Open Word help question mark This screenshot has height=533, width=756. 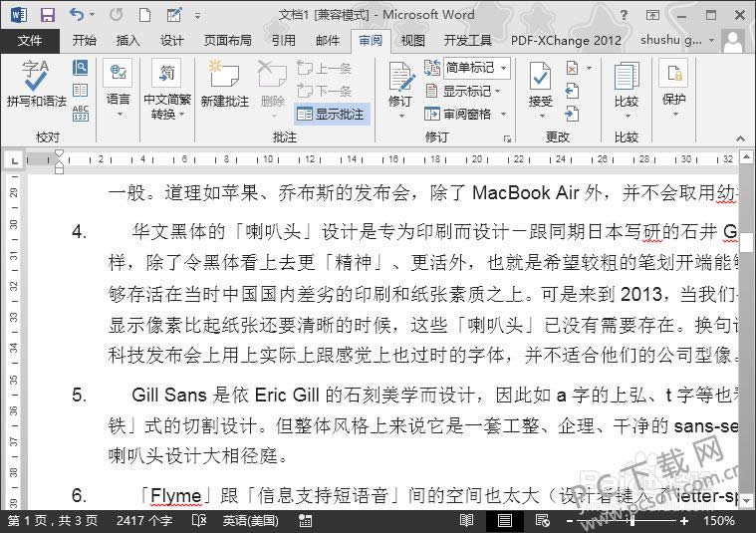(x=624, y=15)
